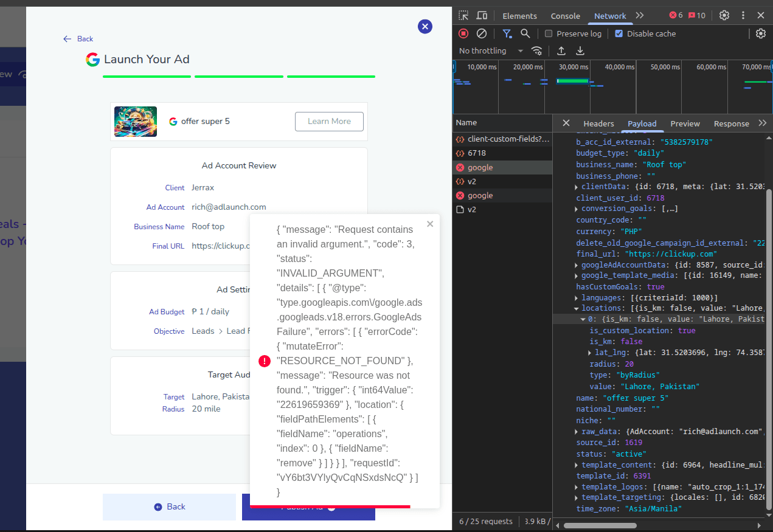773x532 pixels.
Task: Import a HAR file with upload icon
Action: click(x=561, y=50)
